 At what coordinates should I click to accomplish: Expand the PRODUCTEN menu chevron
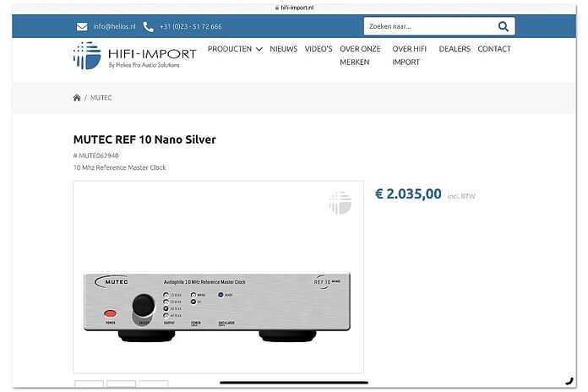pos(259,49)
